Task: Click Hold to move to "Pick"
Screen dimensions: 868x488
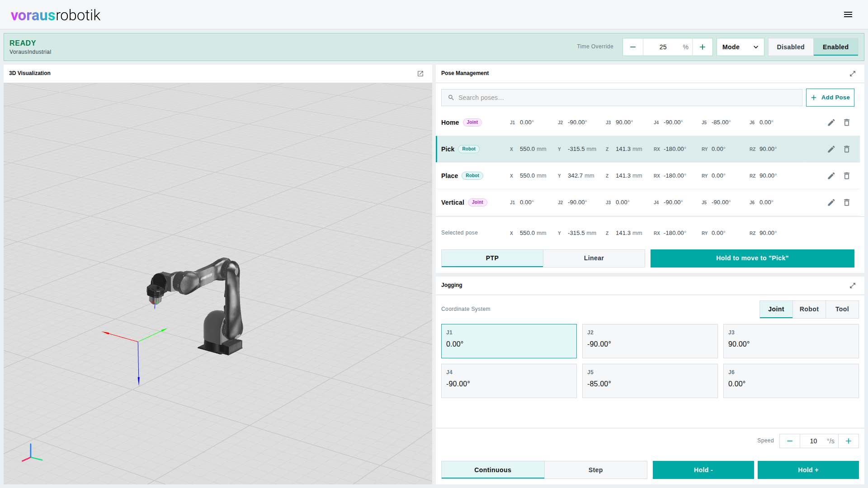Action: [752, 258]
